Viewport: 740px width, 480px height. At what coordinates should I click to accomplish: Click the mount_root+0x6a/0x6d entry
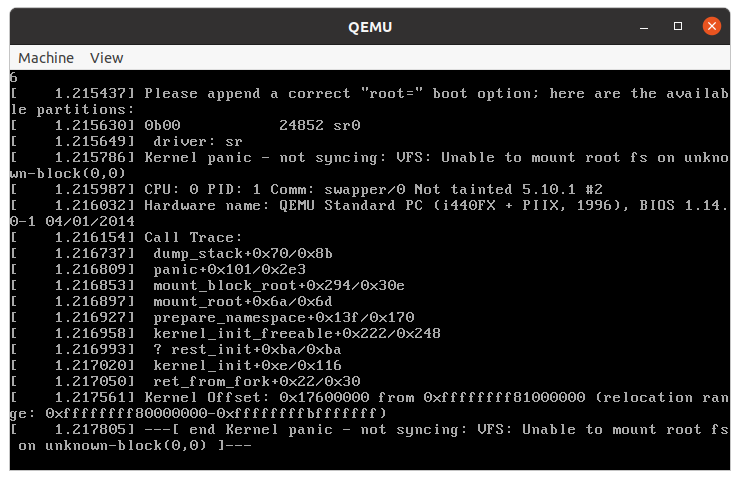(x=171, y=302)
